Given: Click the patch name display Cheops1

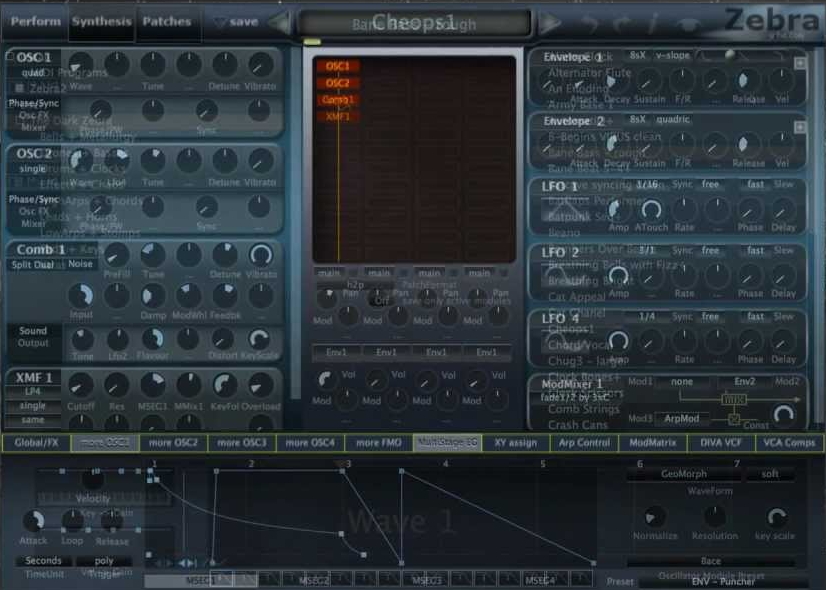Looking at the screenshot, I should [x=414, y=23].
